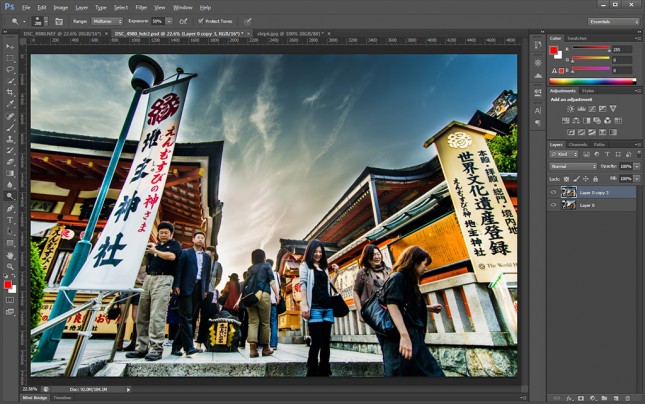The image size is (645, 404).
Task: Enable the airbrush option in options bar
Action: [x=183, y=21]
